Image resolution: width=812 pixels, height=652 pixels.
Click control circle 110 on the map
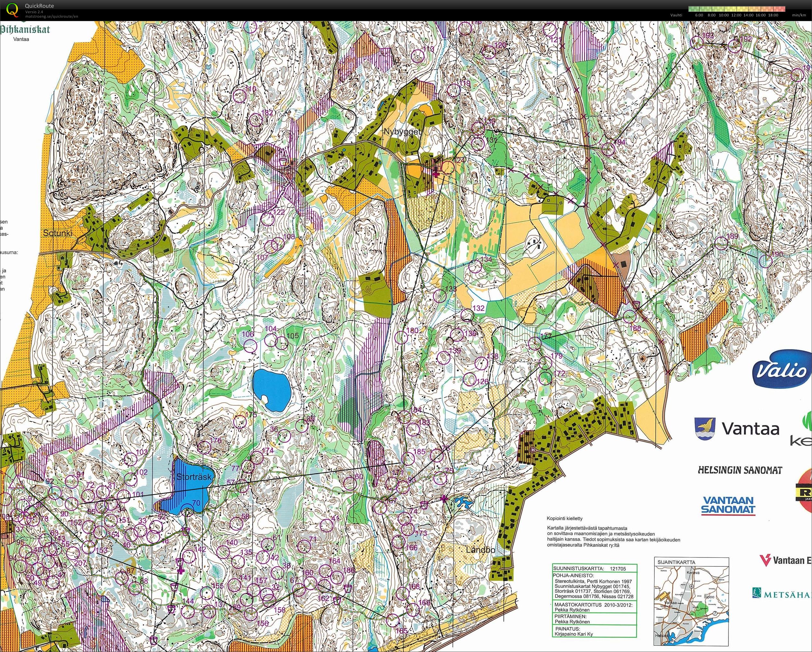[240, 96]
